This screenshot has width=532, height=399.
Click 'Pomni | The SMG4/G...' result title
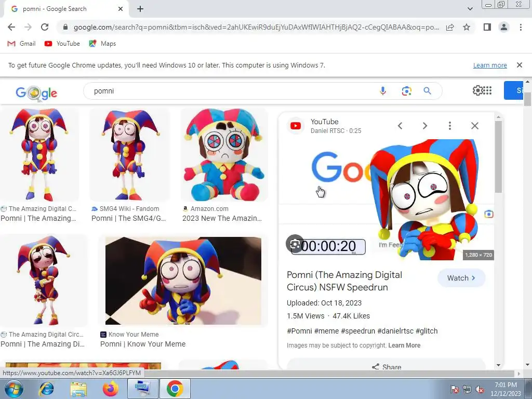point(129,218)
